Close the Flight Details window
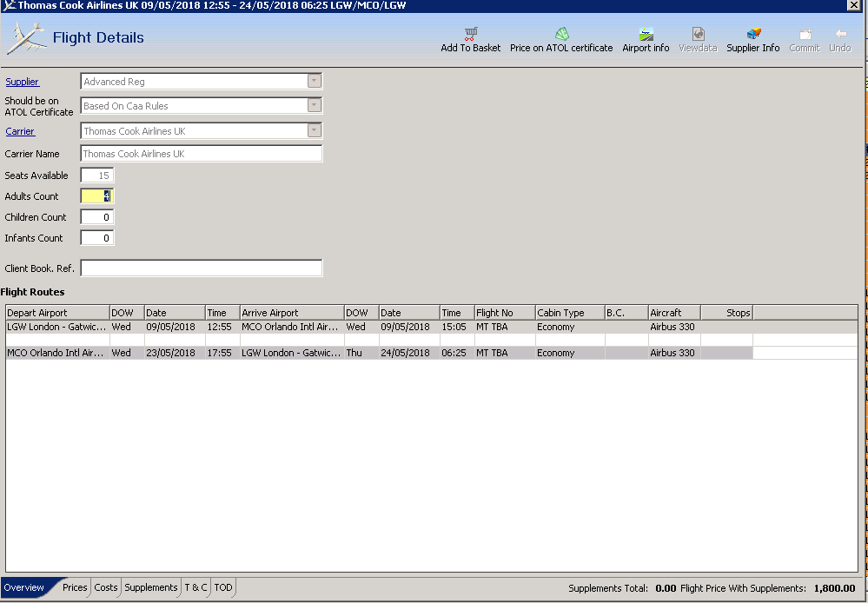Viewport: 868px width, 603px height. click(x=854, y=5)
